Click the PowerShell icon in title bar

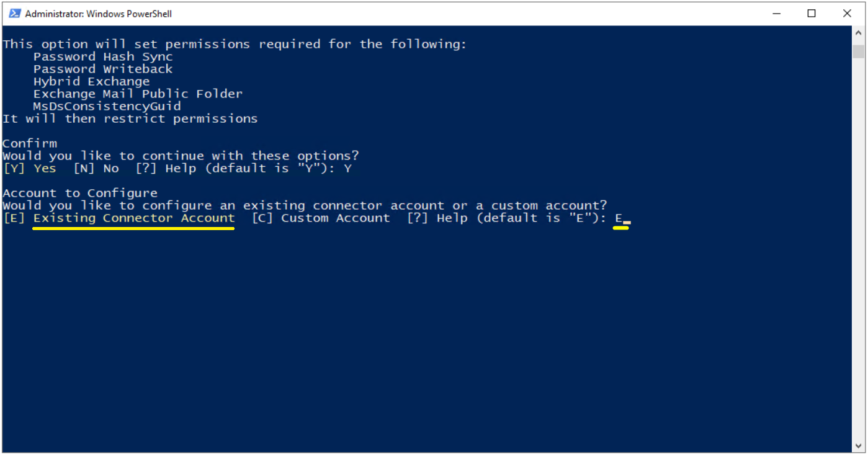[14, 13]
